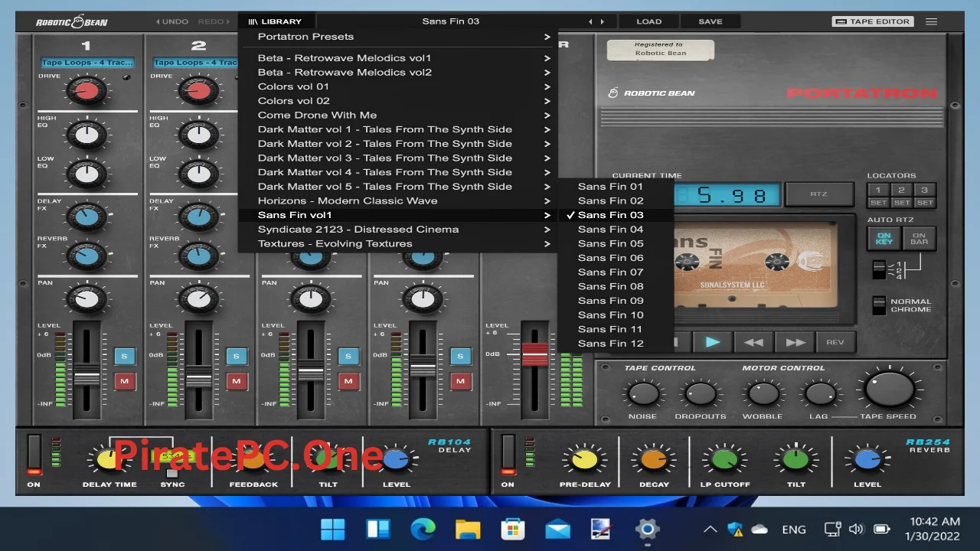Select preset Sans Fin 05
The width and height of the screenshot is (980, 551).
[x=616, y=243]
